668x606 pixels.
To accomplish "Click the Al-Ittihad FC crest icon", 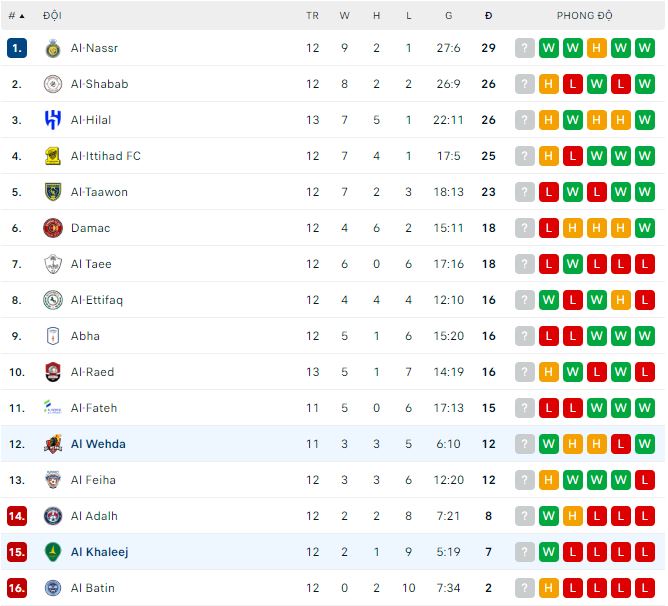I will pyautogui.click(x=53, y=156).
